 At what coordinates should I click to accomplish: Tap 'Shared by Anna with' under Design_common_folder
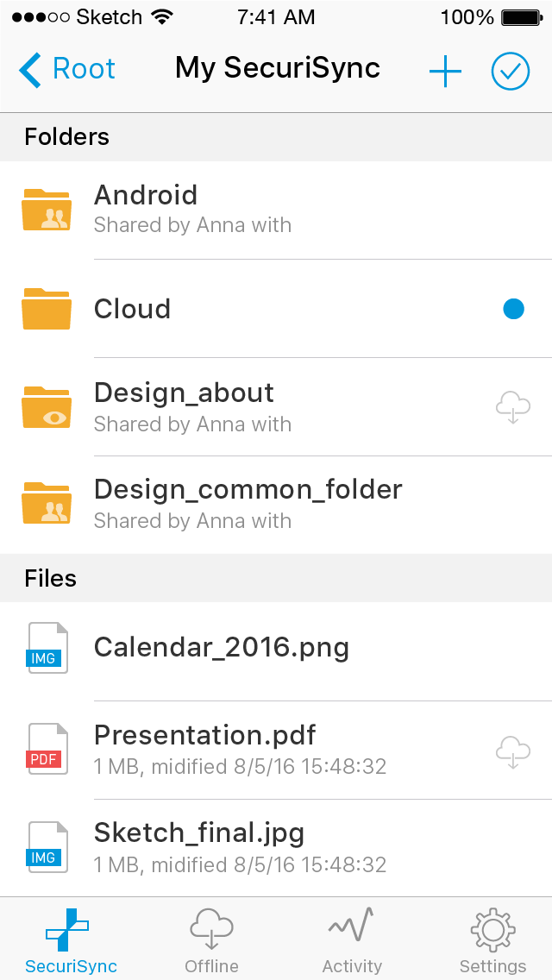pos(192,521)
